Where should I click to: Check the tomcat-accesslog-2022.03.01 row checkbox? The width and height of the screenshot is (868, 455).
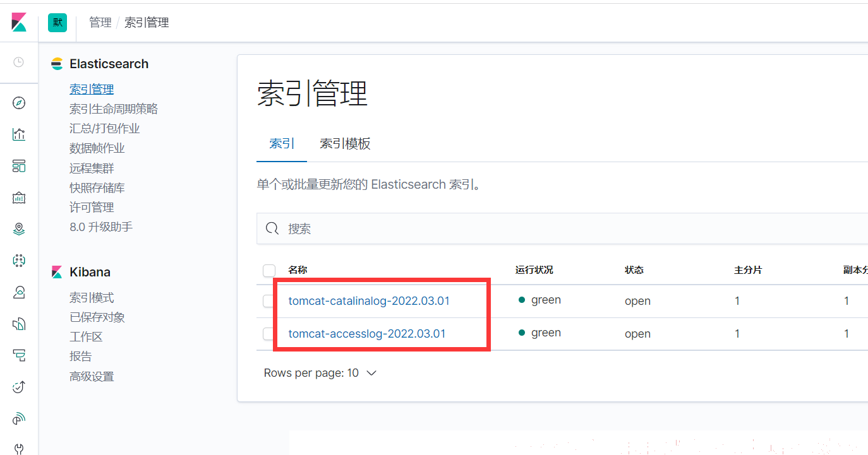(x=269, y=334)
